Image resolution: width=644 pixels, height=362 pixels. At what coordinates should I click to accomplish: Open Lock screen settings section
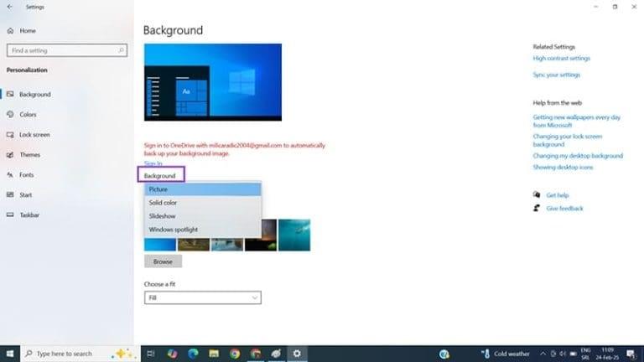(34, 135)
